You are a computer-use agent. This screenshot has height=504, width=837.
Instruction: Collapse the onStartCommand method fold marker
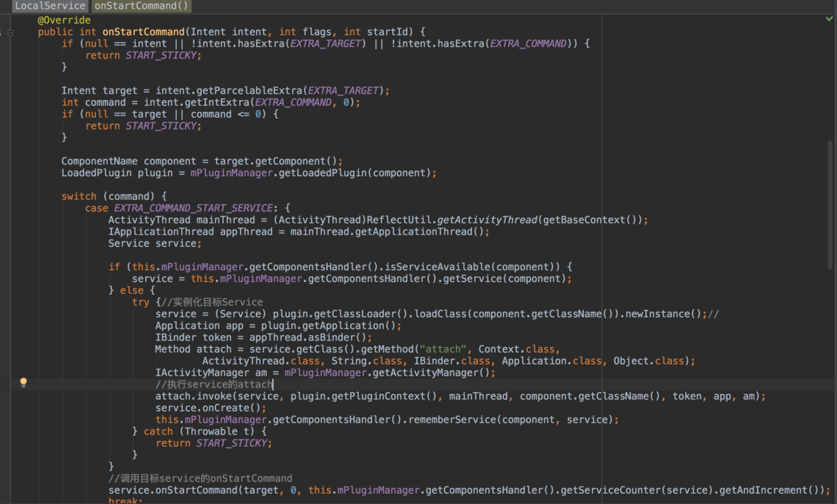[11, 32]
